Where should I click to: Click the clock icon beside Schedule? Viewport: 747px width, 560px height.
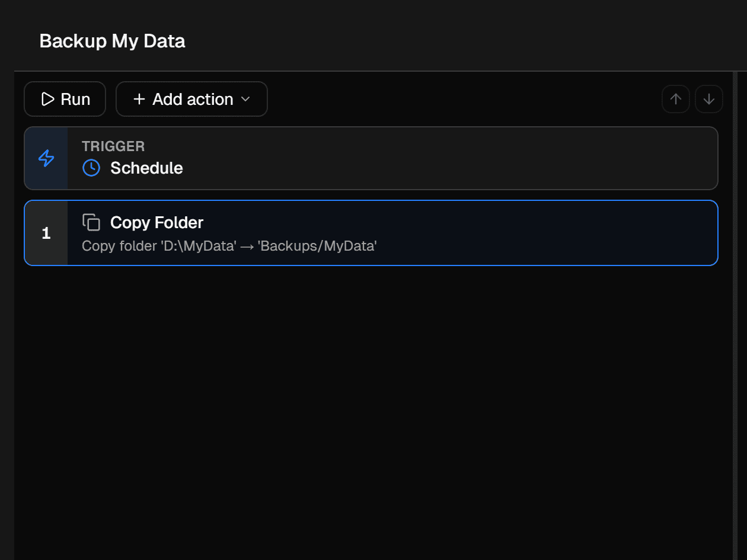[x=91, y=168]
